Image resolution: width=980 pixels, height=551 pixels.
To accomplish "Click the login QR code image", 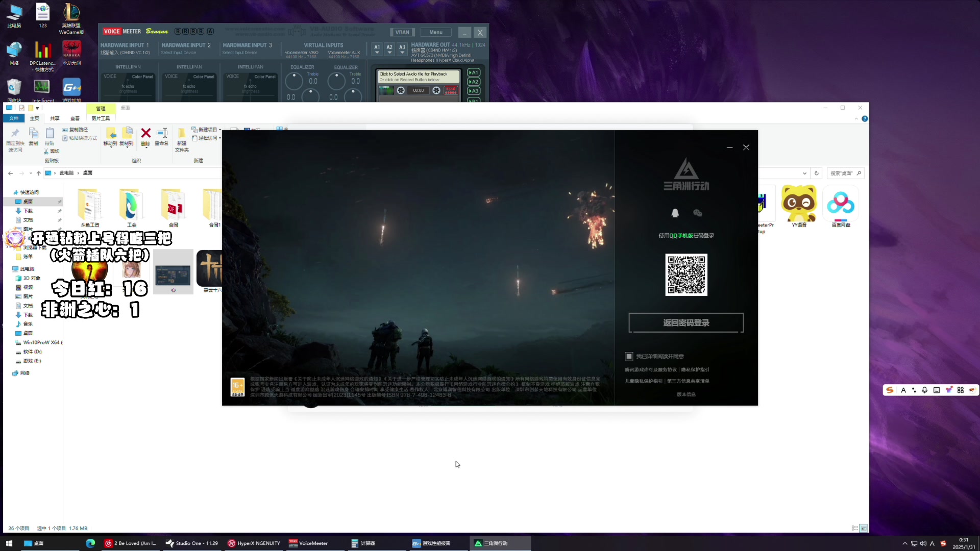I will 686,275.
